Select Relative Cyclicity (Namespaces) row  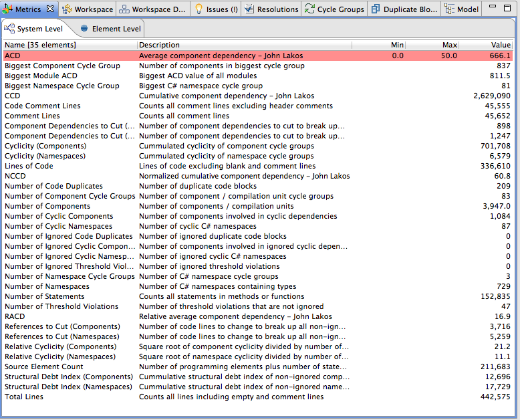point(258,356)
